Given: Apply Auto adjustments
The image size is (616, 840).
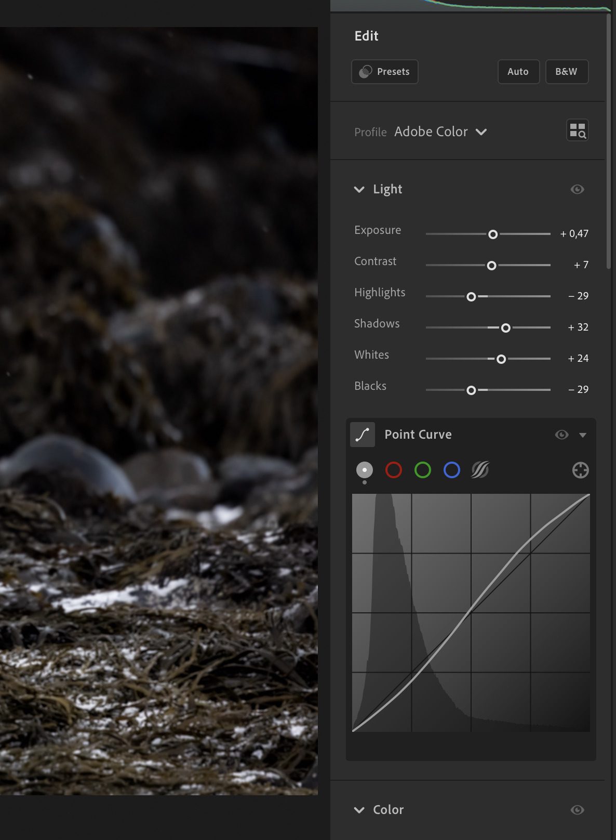Looking at the screenshot, I should 518,72.
